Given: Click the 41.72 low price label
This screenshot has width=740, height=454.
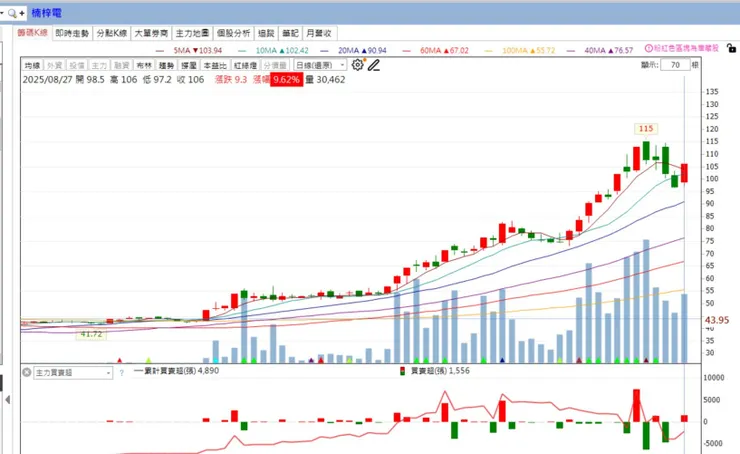Looking at the screenshot, I should pos(91,334).
